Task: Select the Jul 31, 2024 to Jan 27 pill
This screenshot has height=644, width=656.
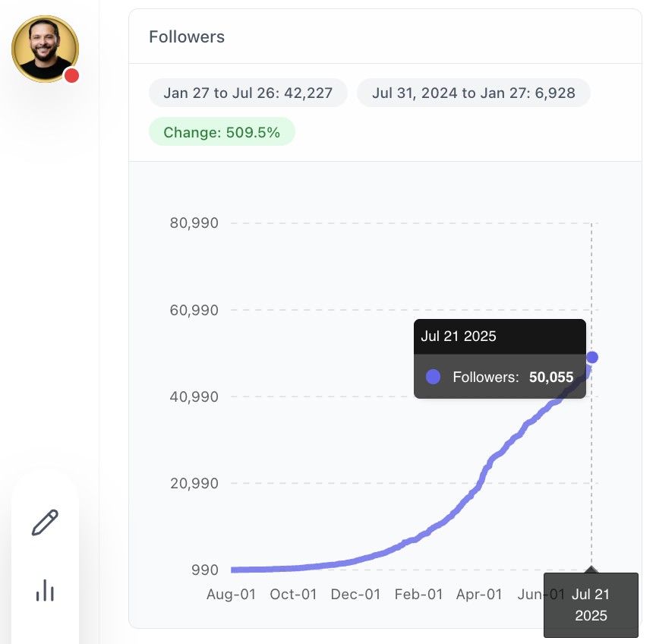Action: 474,93
